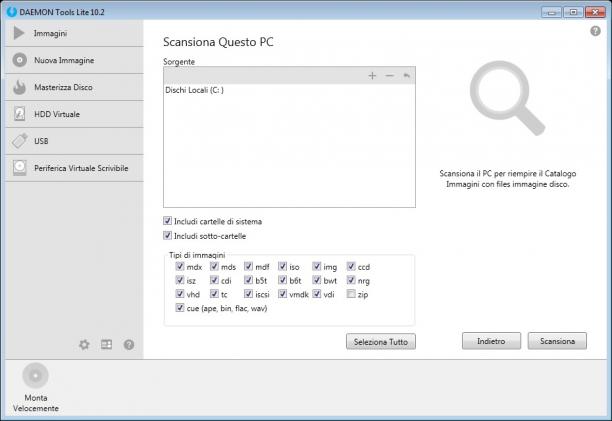Toggle the iscsi checkbox
This screenshot has width=612, height=421.
[249, 293]
